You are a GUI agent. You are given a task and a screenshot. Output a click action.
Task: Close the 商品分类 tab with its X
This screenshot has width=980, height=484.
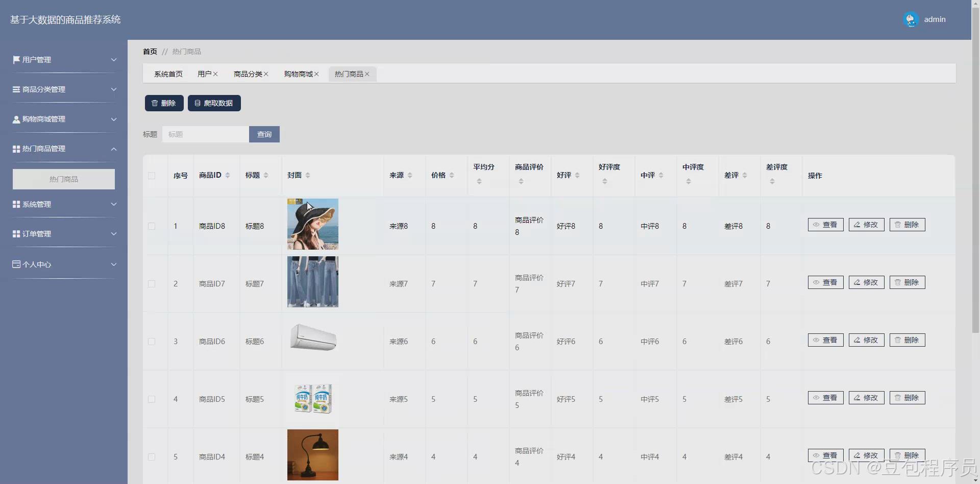(266, 74)
